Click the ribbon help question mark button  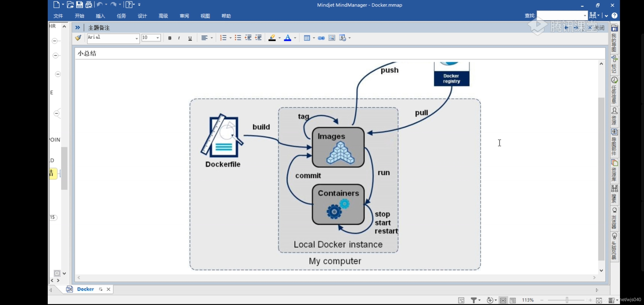pyautogui.click(x=614, y=16)
